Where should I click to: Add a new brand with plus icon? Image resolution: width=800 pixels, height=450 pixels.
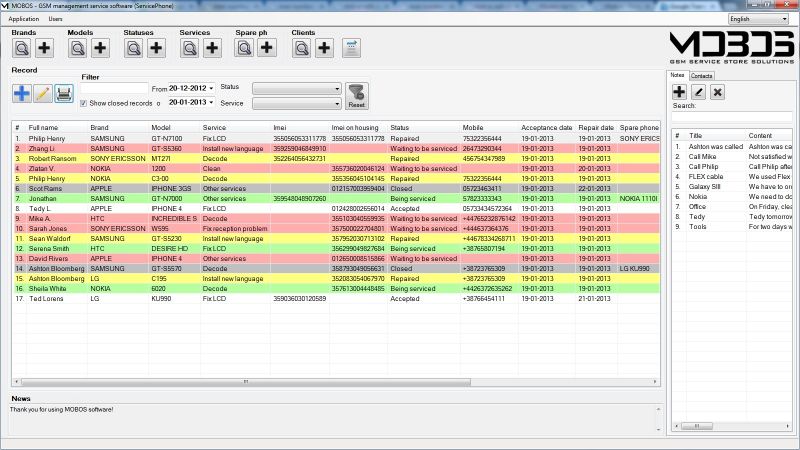44,48
